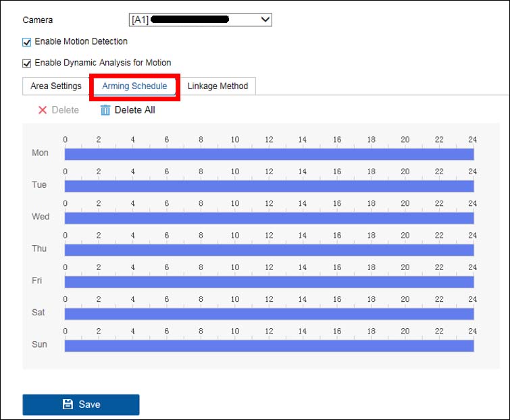510x420 pixels.
Task: Click the red X Delete icon
Action: [x=43, y=110]
